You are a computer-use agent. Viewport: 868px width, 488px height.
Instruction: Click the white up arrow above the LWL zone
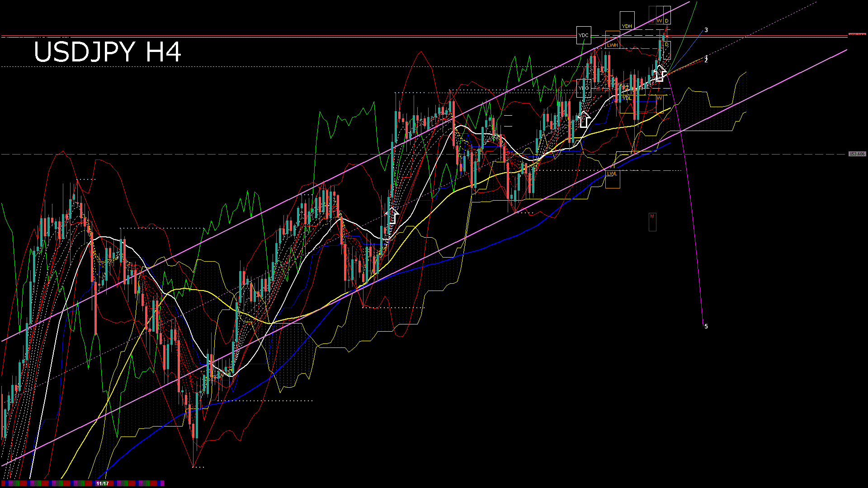[x=585, y=120]
